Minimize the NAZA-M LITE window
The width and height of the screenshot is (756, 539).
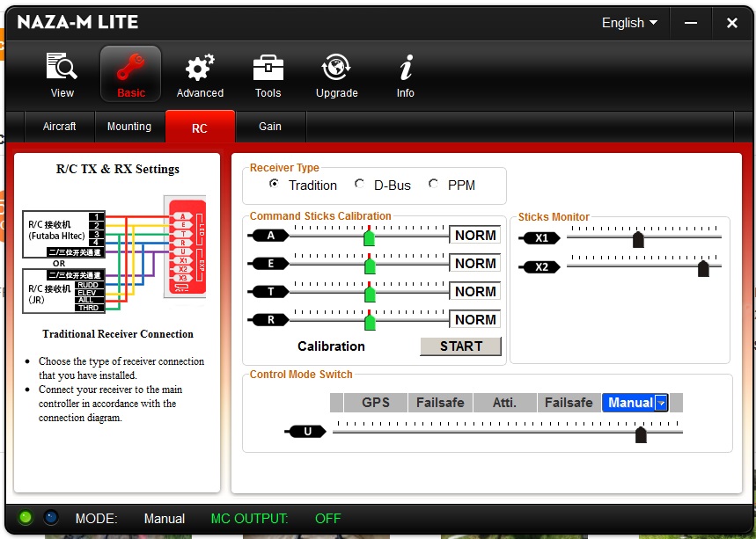[690, 23]
